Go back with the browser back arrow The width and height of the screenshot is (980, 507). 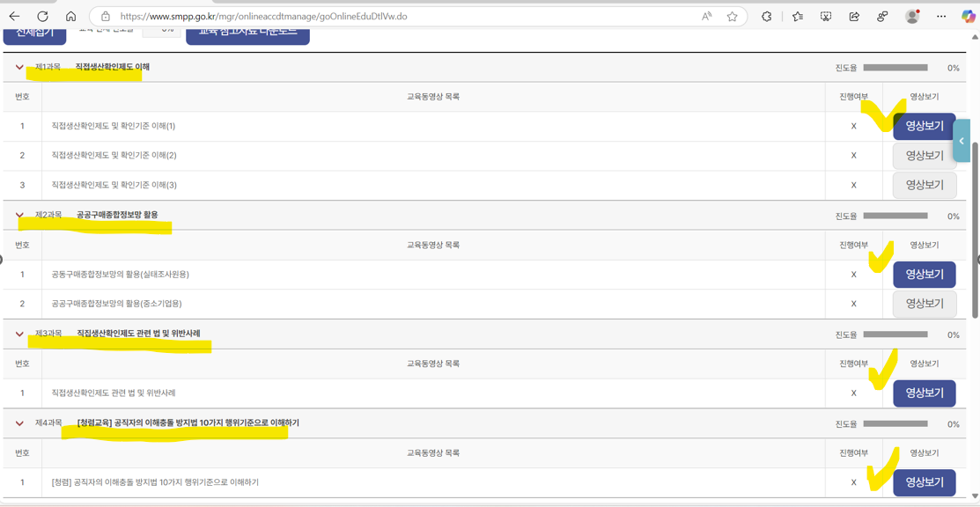click(14, 16)
